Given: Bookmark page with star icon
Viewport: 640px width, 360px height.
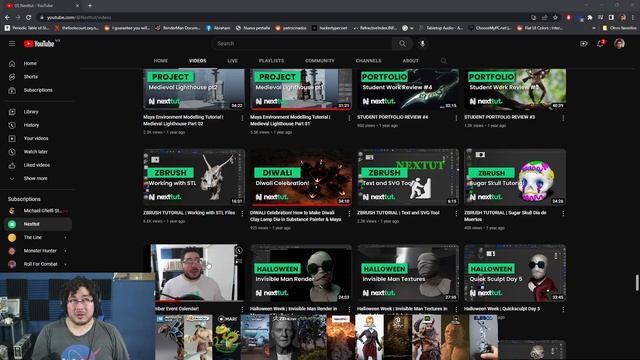Looking at the screenshot, I should [555, 18].
